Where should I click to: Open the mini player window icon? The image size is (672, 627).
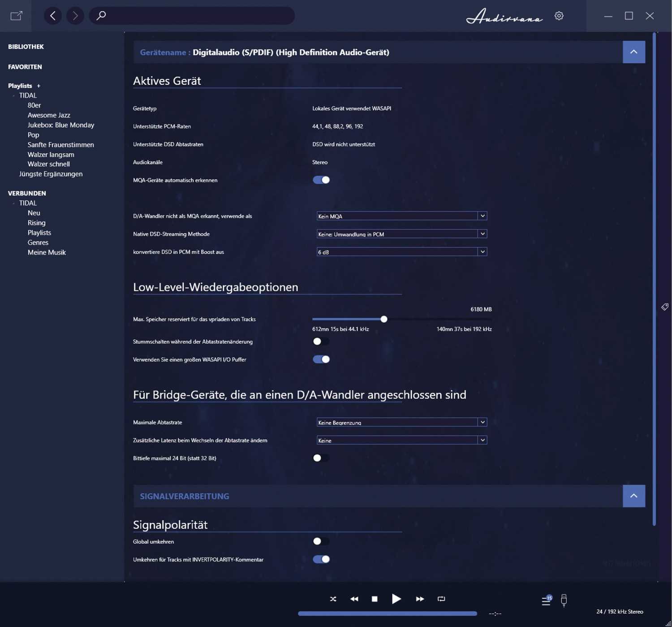pos(16,16)
